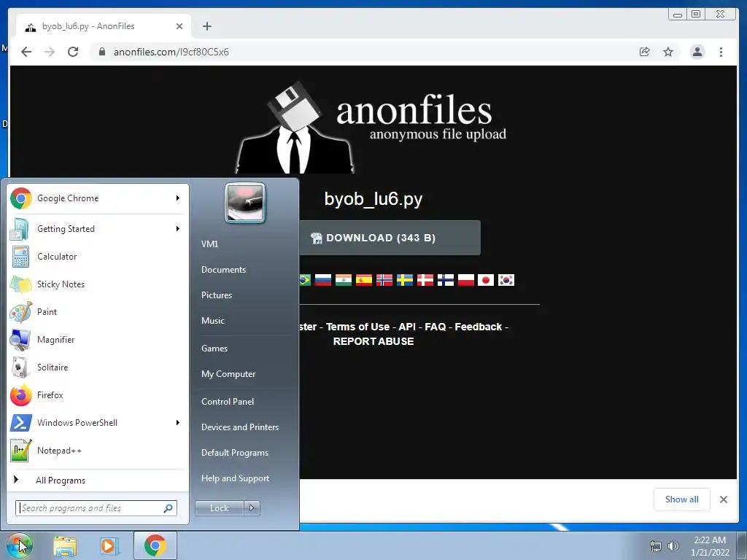Close the downloads bar

coord(723,499)
